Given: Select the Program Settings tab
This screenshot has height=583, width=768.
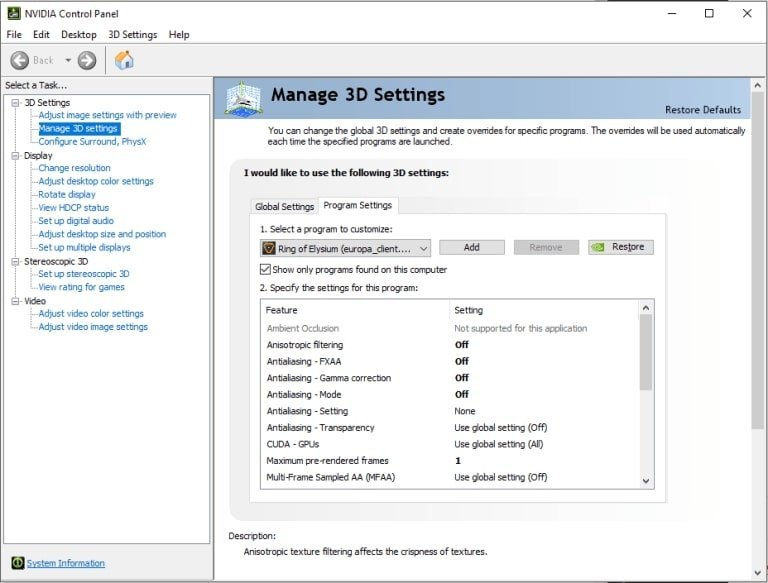Looking at the screenshot, I should pyautogui.click(x=358, y=205).
